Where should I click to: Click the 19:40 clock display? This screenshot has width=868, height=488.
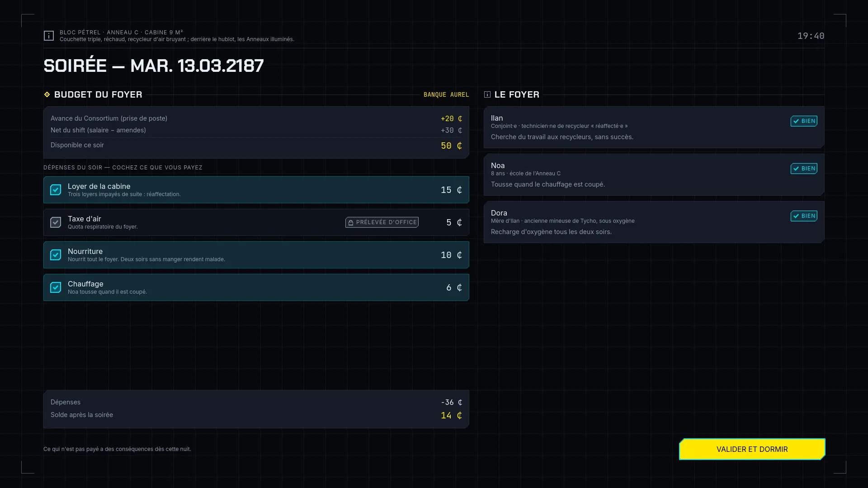[x=811, y=36]
